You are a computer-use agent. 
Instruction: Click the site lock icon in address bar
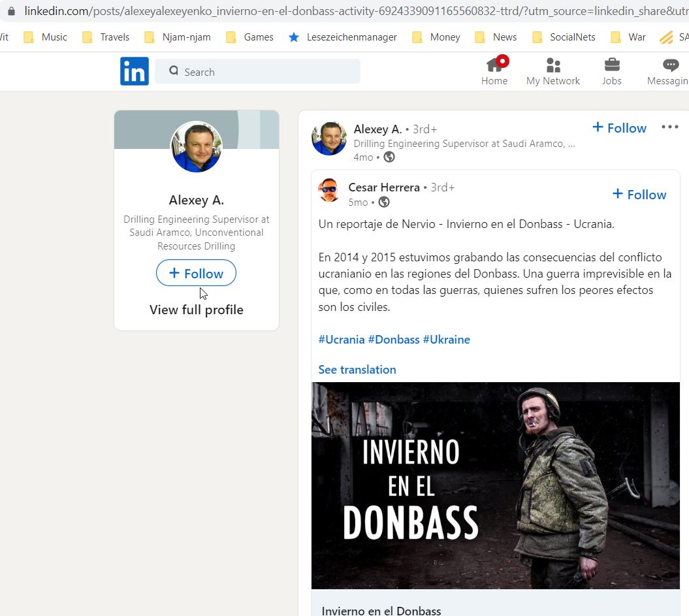pos(11,11)
